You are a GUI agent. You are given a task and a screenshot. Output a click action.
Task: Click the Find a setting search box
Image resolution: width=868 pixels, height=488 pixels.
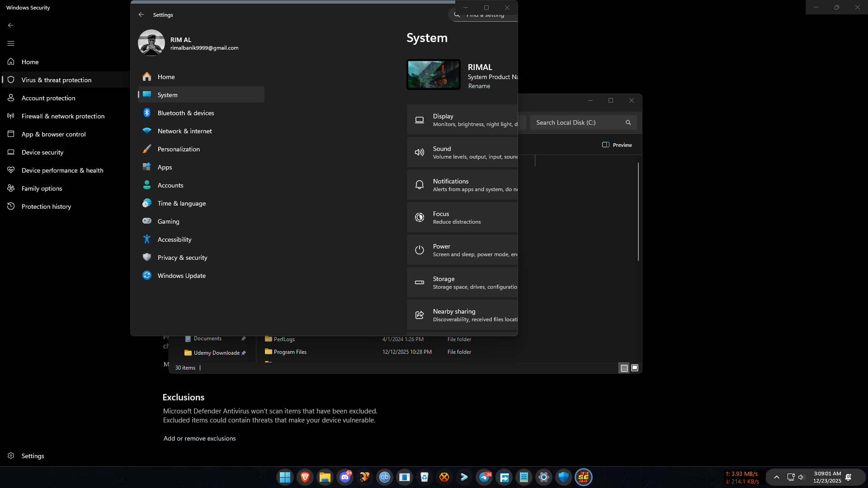point(483,15)
